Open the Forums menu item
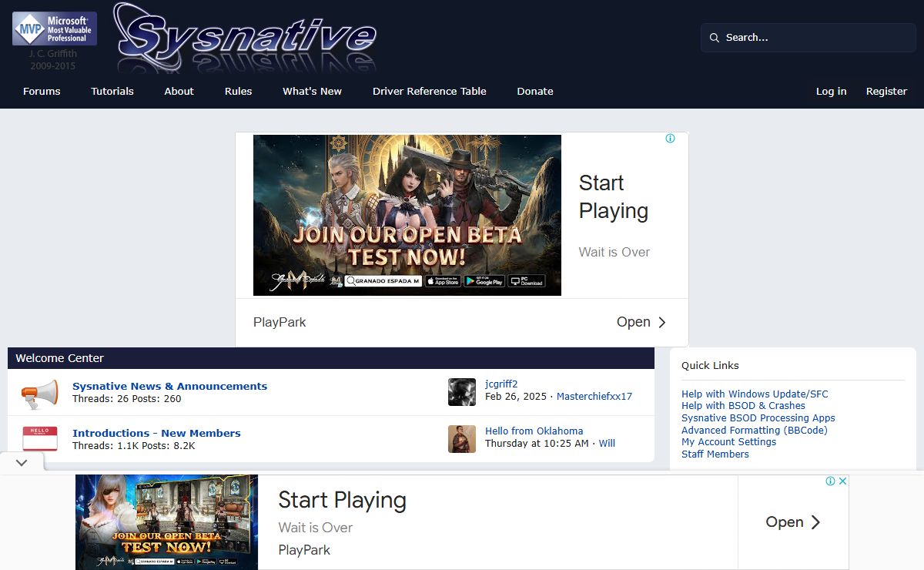The width and height of the screenshot is (924, 570). point(42,91)
